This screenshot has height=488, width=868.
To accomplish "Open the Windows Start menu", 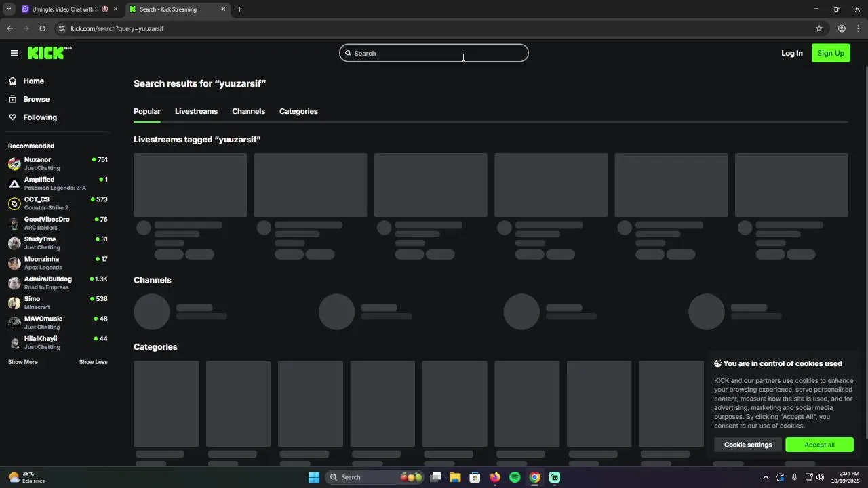I will [313, 477].
